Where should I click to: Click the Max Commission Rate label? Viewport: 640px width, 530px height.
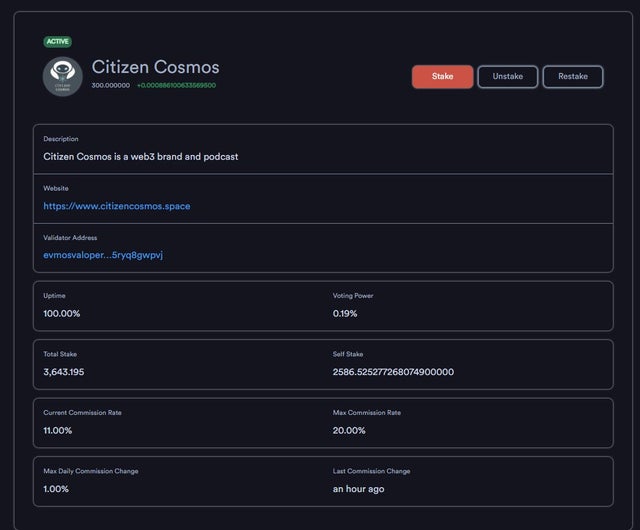point(367,412)
